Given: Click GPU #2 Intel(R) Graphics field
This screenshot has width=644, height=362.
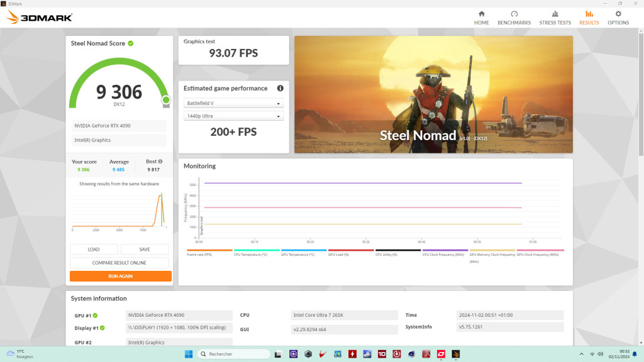Looking at the screenshot, I should tap(179, 342).
